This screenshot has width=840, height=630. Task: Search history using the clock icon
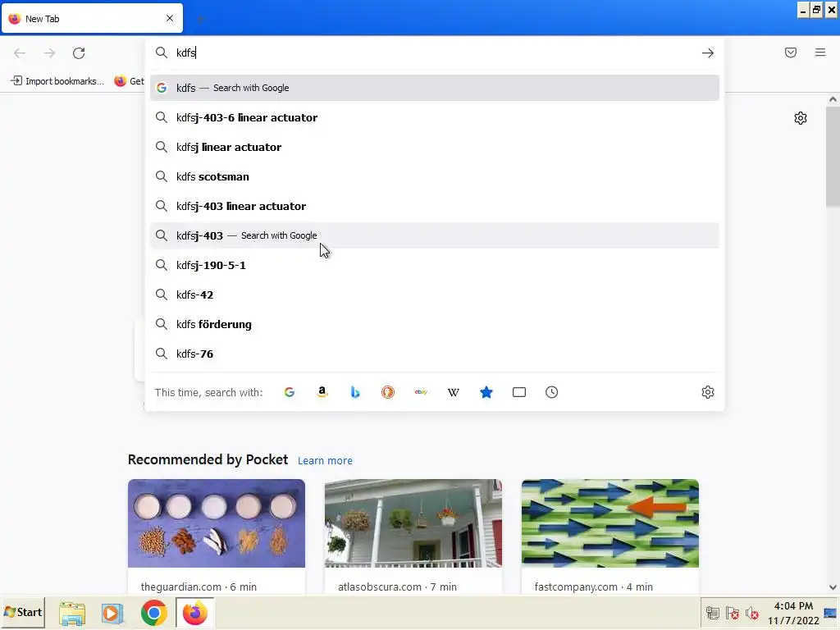(x=552, y=392)
